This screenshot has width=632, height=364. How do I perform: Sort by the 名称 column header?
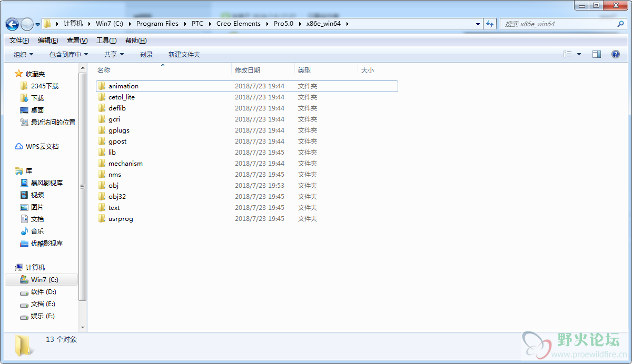[x=163, y=70]
